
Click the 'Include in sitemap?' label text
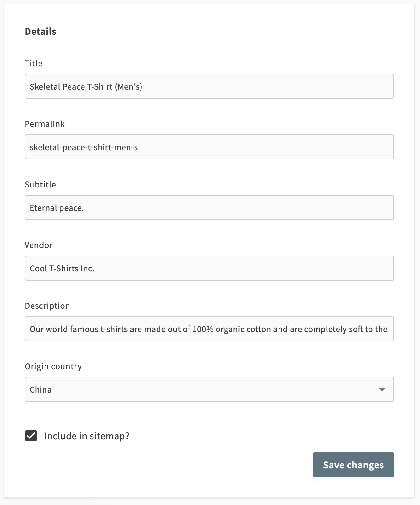(x=87, y=436)
